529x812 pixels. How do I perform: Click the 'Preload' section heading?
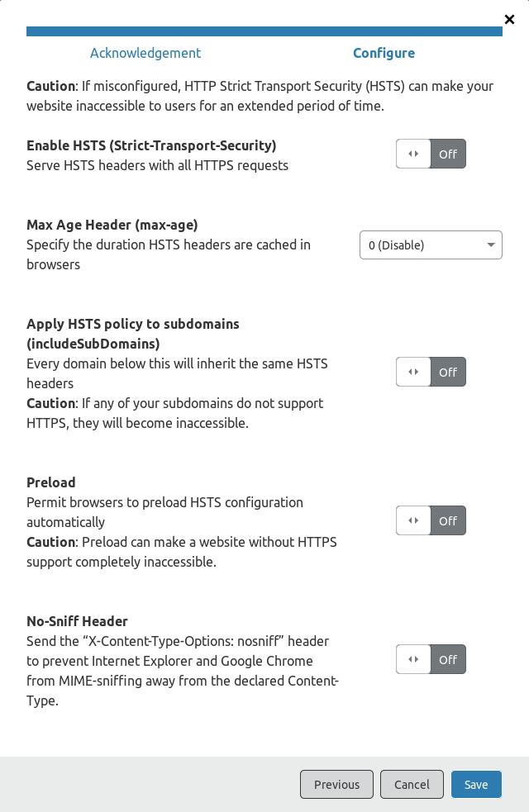pyautogui.click(x=51, y=482)
